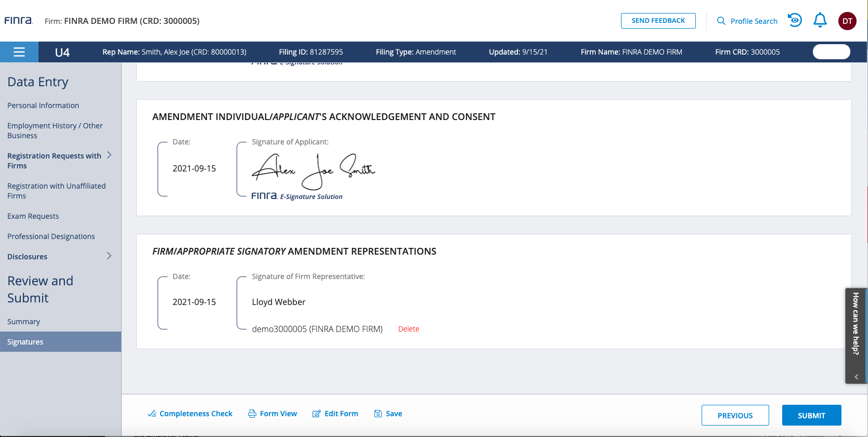
Task: Go to Personal Information section
Action: coord(43,105)
